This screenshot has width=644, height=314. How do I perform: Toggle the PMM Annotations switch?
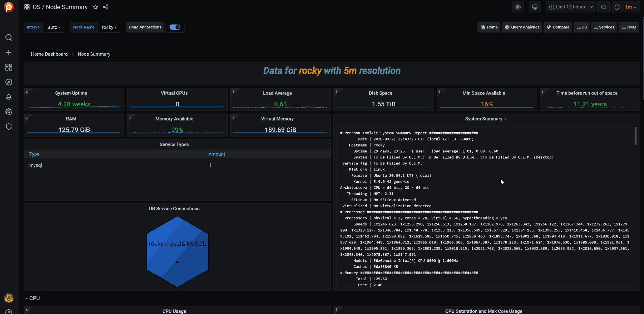click(175, 27)
